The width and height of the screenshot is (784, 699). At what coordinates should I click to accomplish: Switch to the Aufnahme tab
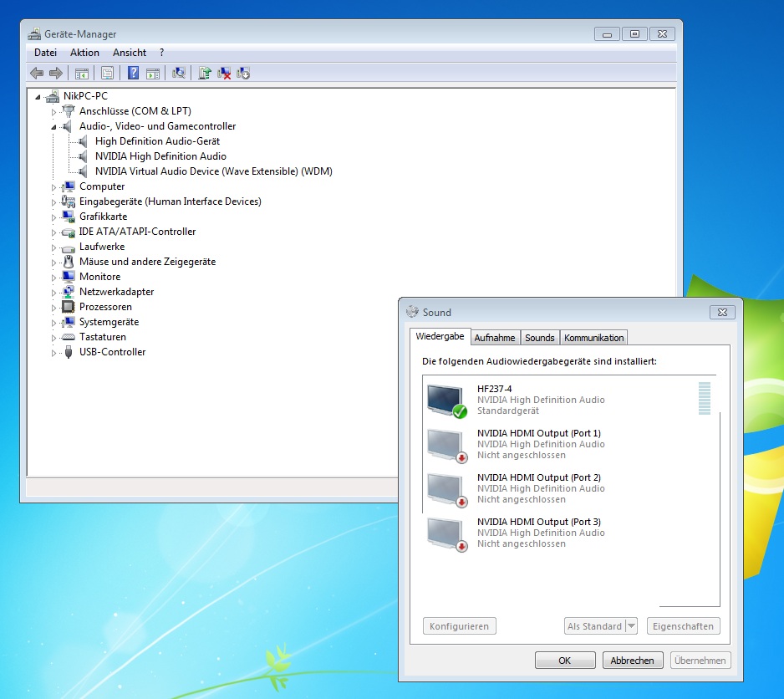tap(495, 338)
